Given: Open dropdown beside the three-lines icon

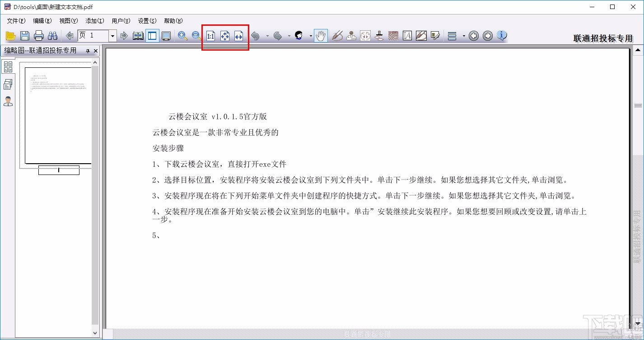Looking at the screenshot, I should (x=463, y=36).
